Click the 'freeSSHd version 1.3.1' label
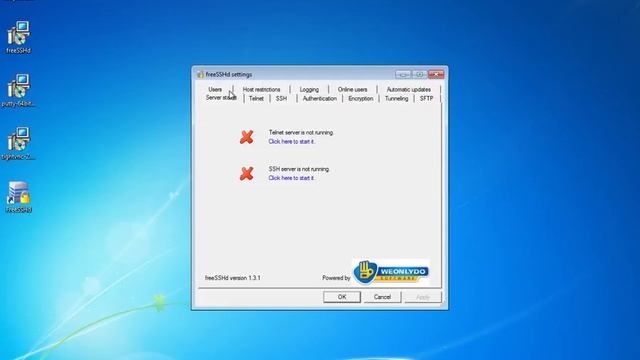Screen dimensions: 640x360 [x=233, y=278]
